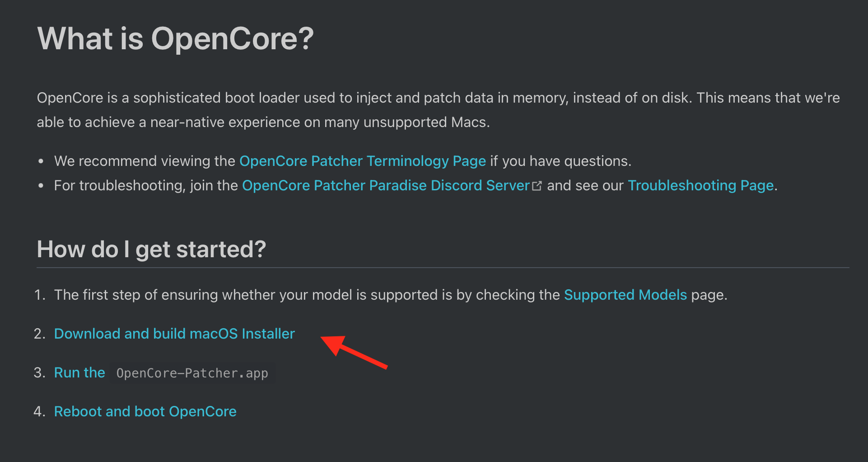
Task: Click the "What is OpenCore?" heading
Action: 175,39
